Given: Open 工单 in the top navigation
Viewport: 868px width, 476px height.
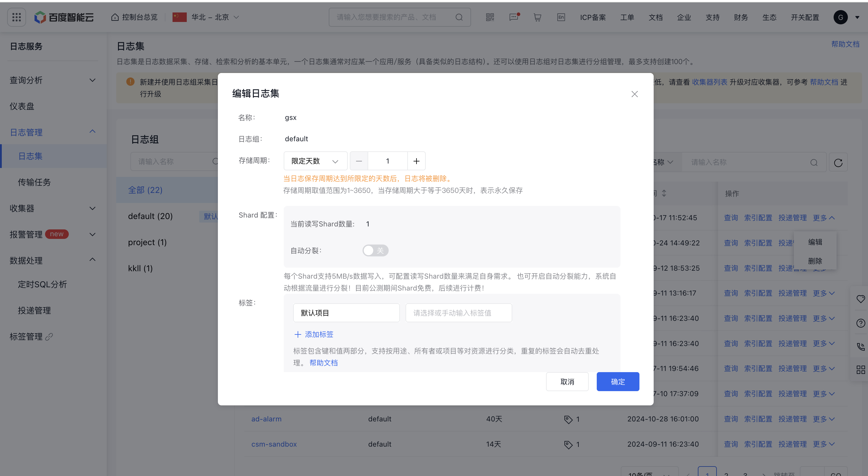Looking at the screenshot, I should coord(627,17).
